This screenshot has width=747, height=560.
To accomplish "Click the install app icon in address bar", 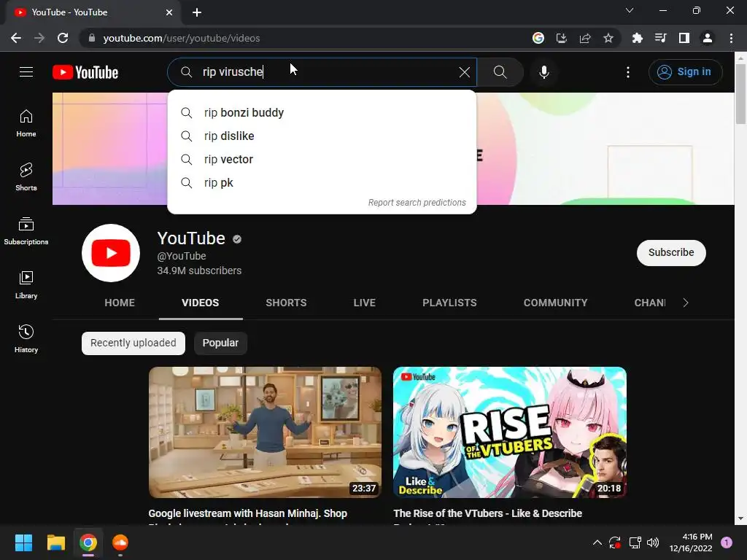I will coord(562,38).
